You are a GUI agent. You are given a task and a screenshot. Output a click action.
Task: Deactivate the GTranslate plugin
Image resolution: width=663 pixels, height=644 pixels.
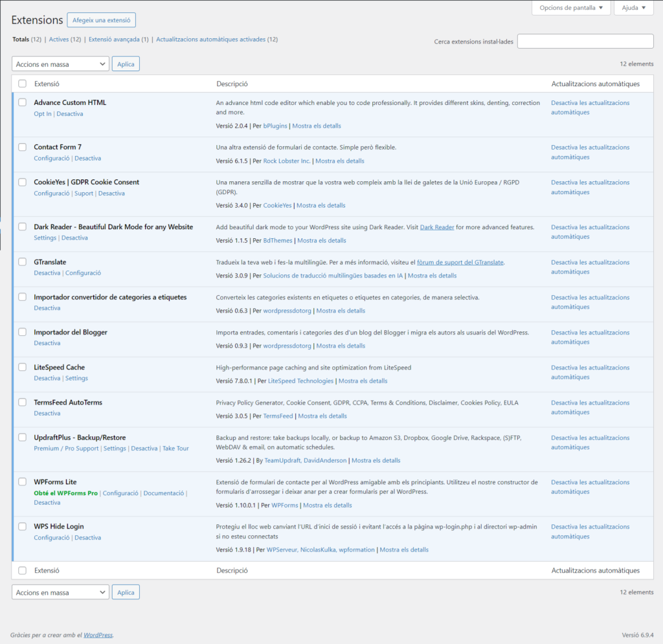pyautogui.click(x=47, y=273)
